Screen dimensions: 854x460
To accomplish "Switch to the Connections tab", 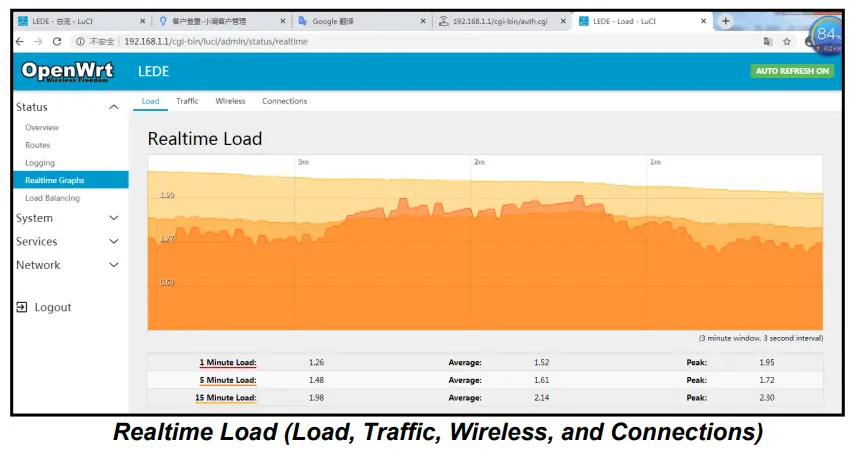I will point(284,101).
